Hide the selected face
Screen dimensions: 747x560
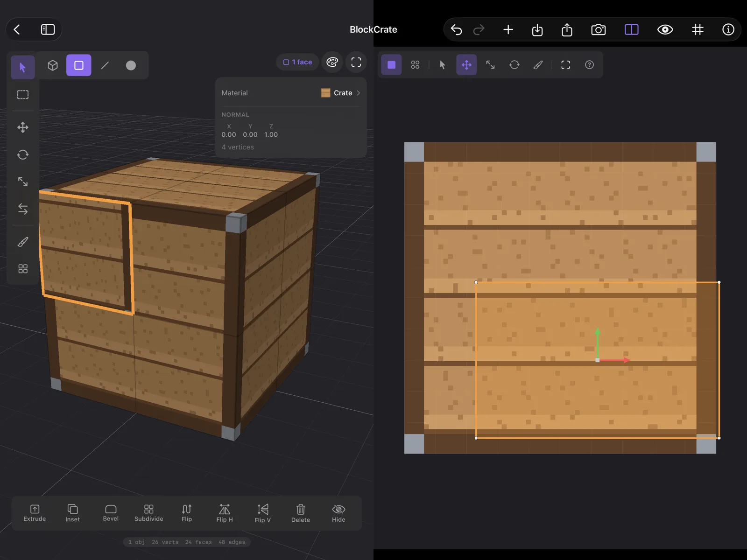[338, 513]
